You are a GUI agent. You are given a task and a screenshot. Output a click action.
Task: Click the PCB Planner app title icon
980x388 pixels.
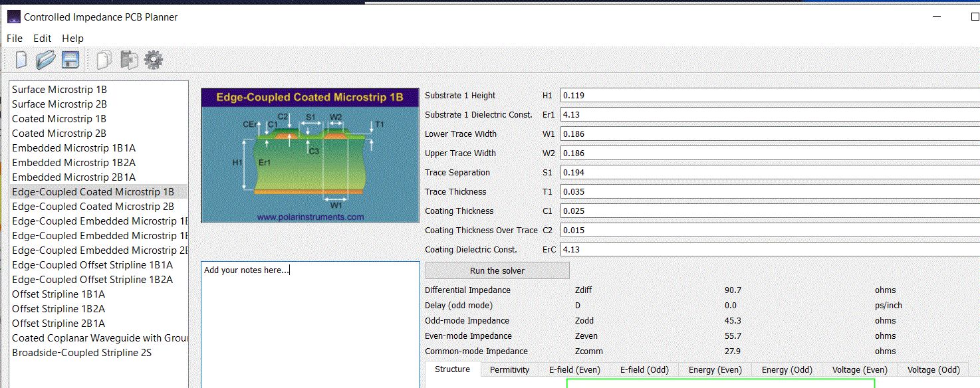pos(14,17)
